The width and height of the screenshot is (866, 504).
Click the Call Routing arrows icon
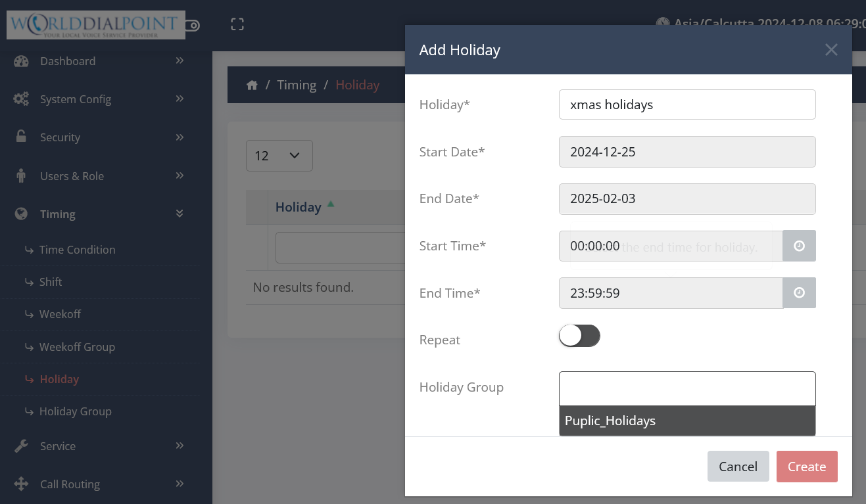(21, 484)
